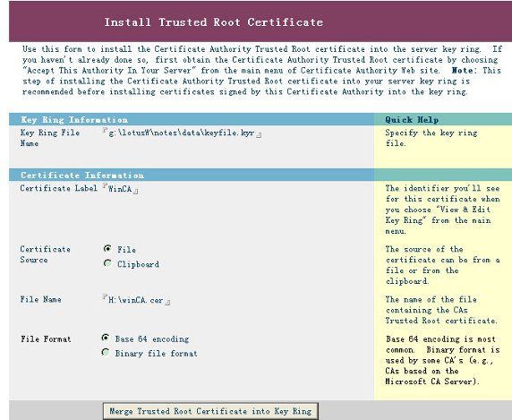The height and width of the screenshot is (420, 512).
Task: Select the File certificate source radio button
Action: (107, 249)
